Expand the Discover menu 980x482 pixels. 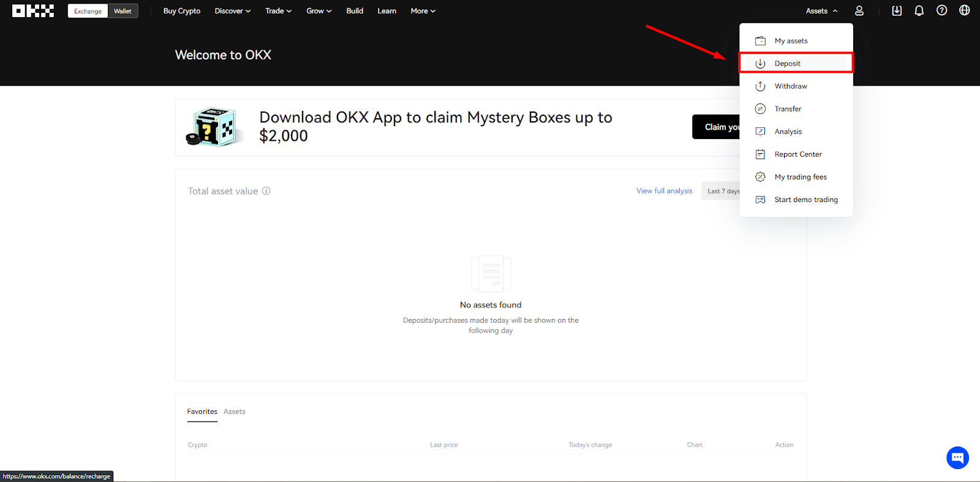233,11
